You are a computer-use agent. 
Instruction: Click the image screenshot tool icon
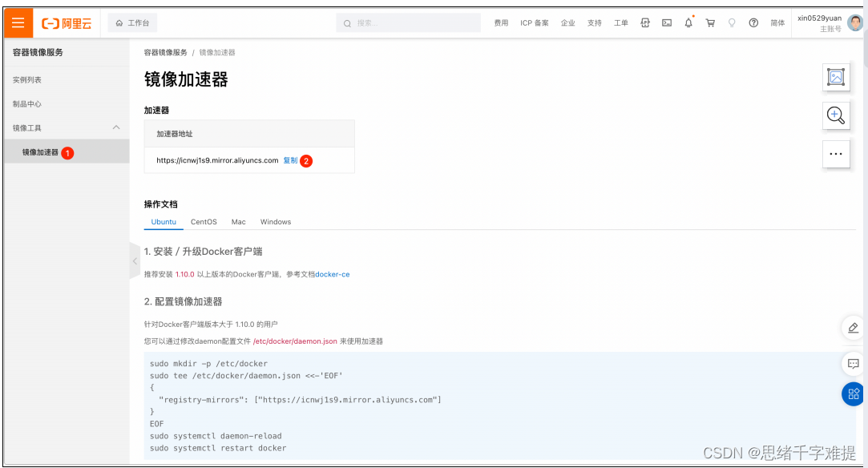[x=836, y=77]
